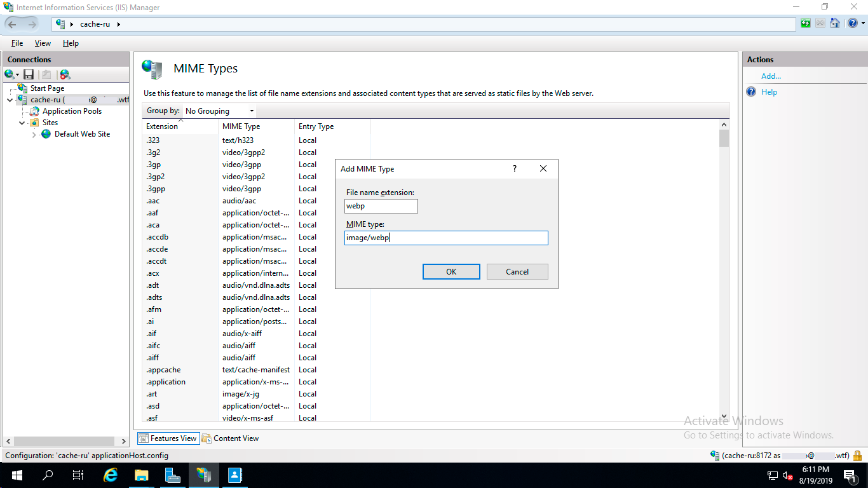
Task: Click the green Refresh Page icon
Action: coord(806,24)
